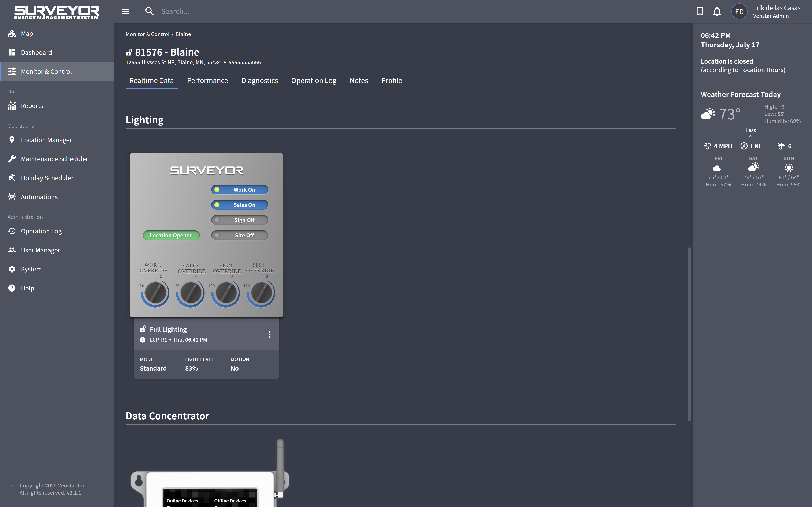Click the Location Opened button

(171, 235)
